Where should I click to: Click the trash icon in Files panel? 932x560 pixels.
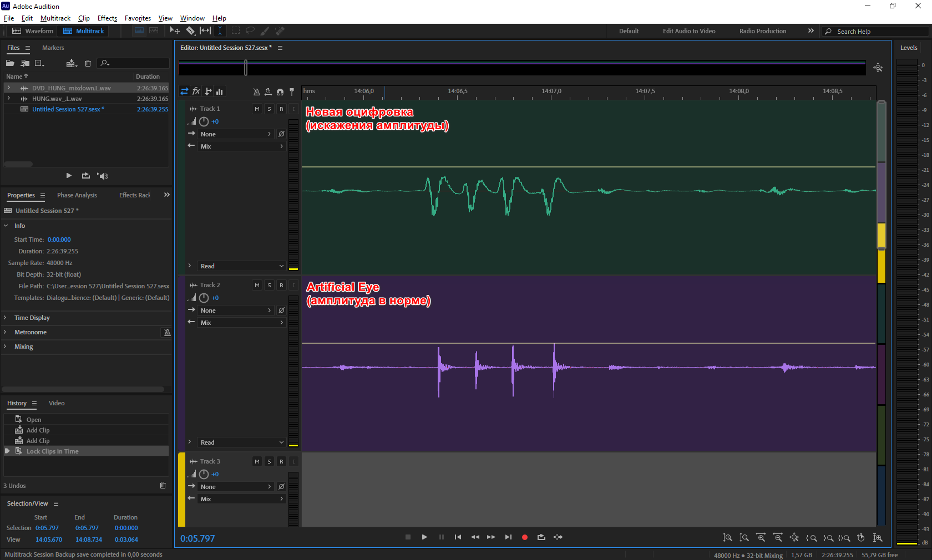click(88, 63)
